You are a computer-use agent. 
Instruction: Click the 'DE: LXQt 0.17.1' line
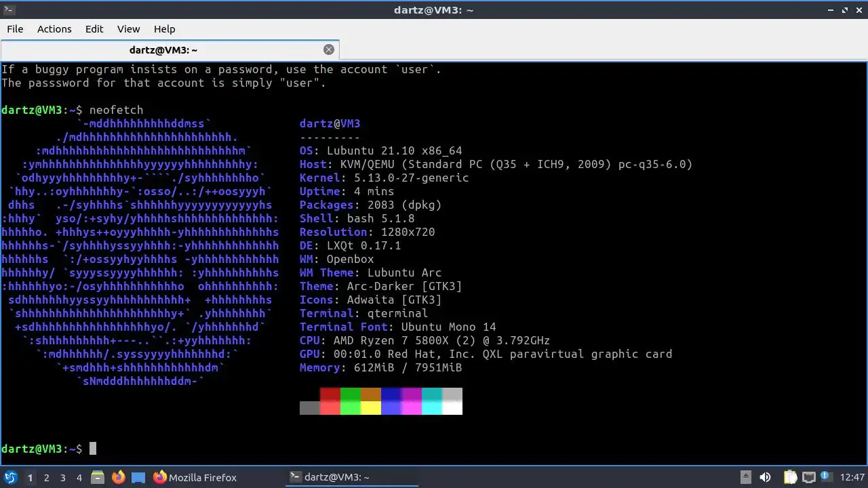351,245
